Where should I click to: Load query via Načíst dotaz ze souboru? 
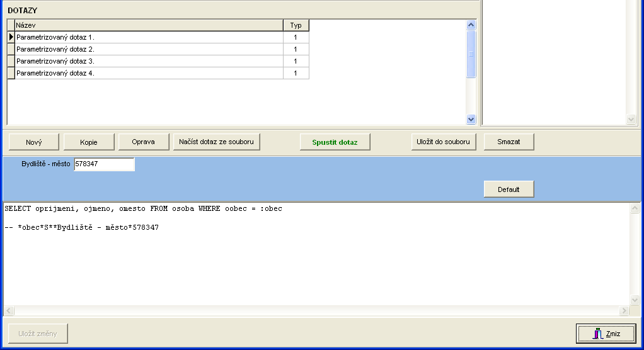[x=216, y=142]
